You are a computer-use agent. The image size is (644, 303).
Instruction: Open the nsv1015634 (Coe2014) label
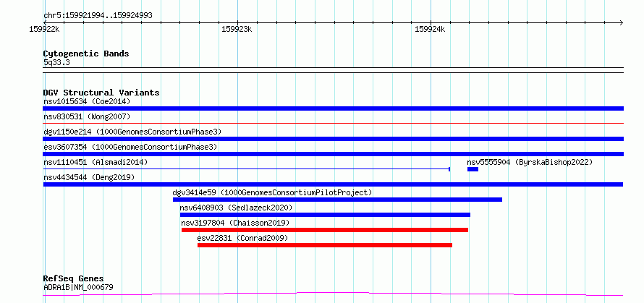click(x=87, y=101)
